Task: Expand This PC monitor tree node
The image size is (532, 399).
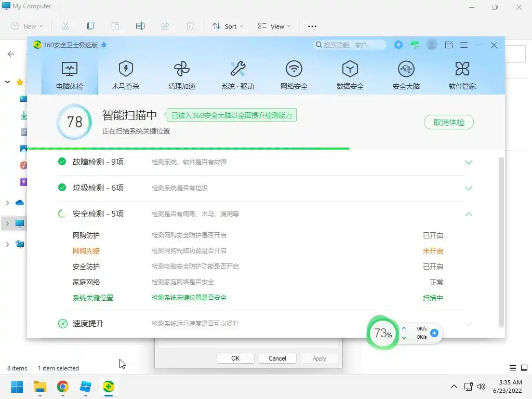Action: [x=7, y=223]
